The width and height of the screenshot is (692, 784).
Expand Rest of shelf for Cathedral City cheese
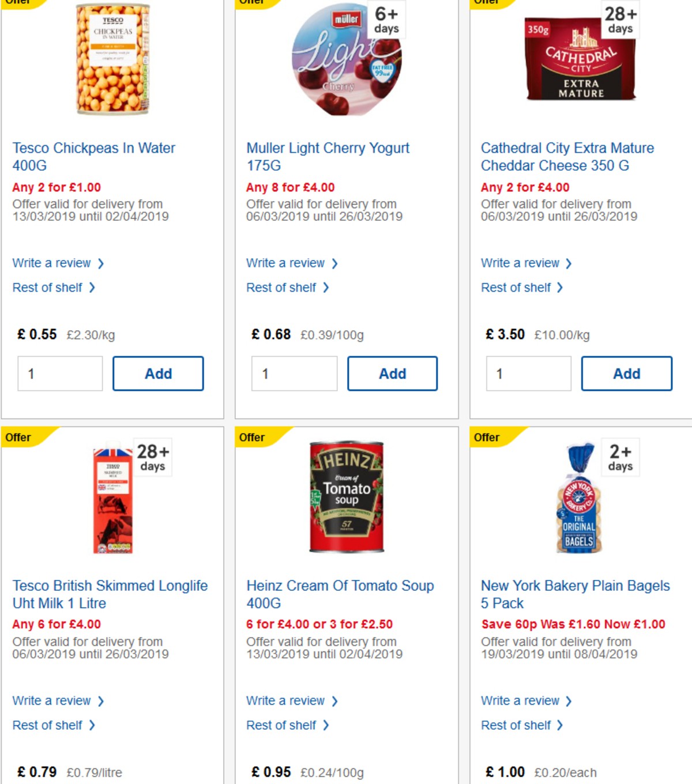517,287
